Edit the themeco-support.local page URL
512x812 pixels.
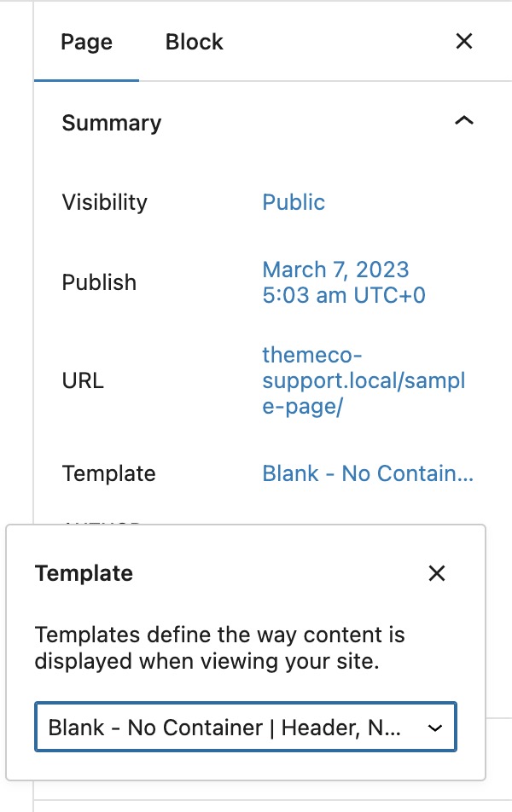363,380
